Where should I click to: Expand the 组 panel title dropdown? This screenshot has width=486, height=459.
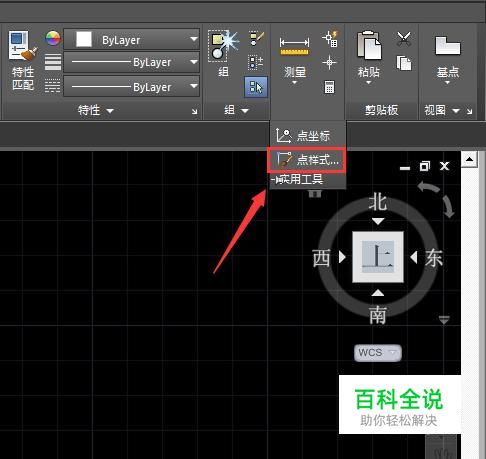point(245,111)
